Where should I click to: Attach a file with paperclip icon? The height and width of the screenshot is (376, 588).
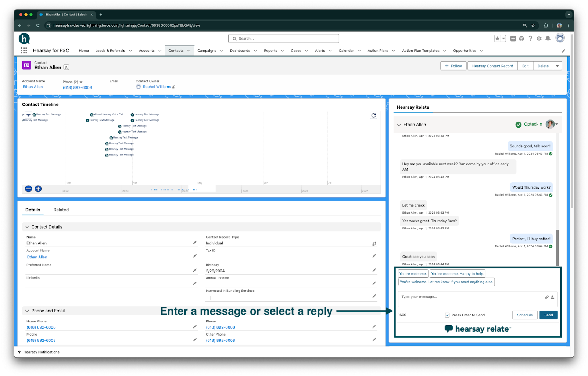point(547,297)
